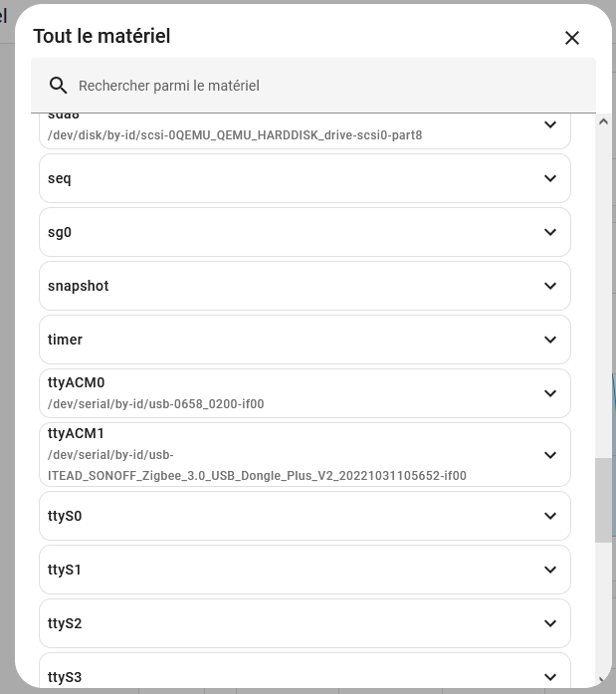
Task: Expand the ttyS2 chevron arrow
Action: [x=550, y=623]
